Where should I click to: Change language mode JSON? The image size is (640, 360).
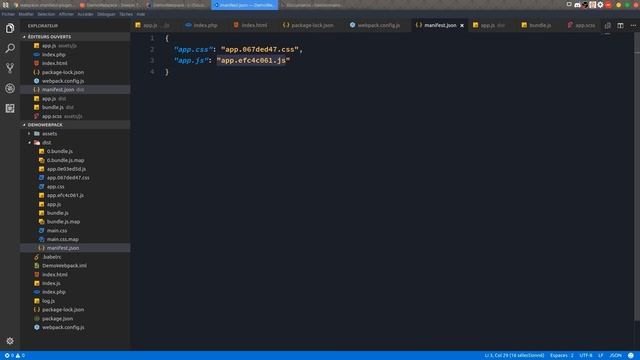(x=615, y=356)
